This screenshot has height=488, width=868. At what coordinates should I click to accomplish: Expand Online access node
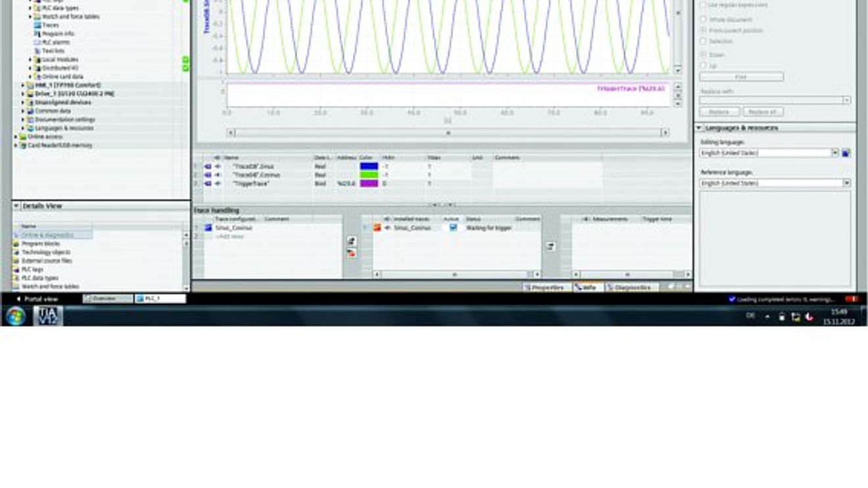[16, 137]
